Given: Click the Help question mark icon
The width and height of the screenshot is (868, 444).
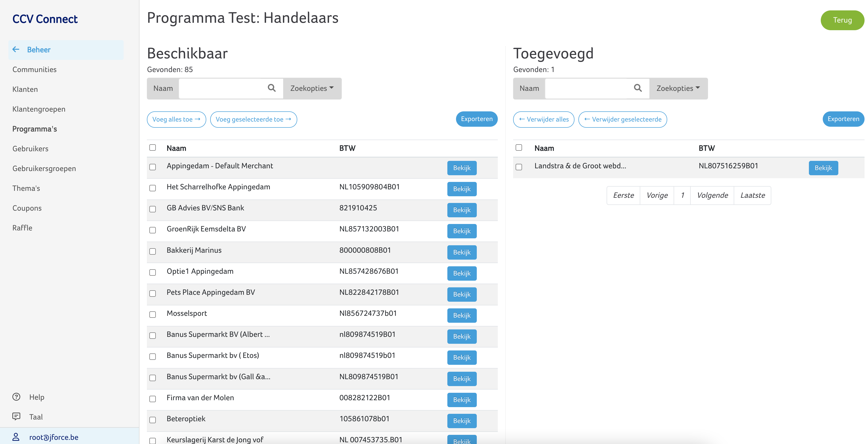Looking at the screenshot, I should point(16,397).
